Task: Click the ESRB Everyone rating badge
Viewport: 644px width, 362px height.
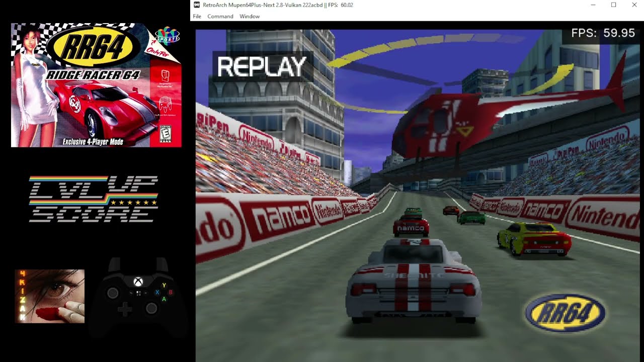Action: pyautogui.click(x=165, y=133)
